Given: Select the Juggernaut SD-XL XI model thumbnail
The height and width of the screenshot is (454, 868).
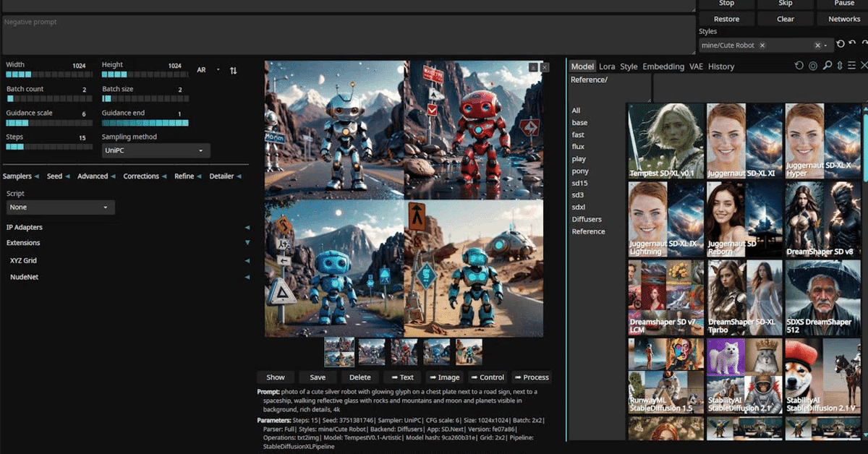Looking at the screenshot, I should click(744, 140).
